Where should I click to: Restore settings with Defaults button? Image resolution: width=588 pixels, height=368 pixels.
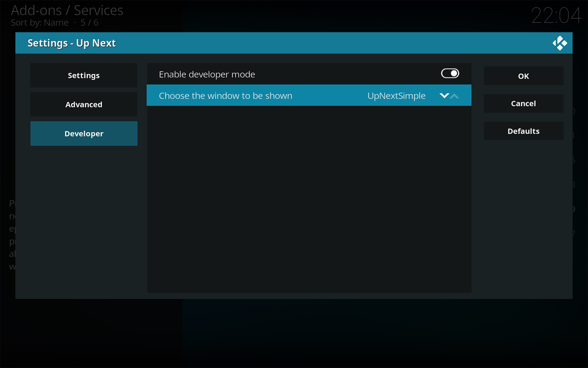point(523,131)
